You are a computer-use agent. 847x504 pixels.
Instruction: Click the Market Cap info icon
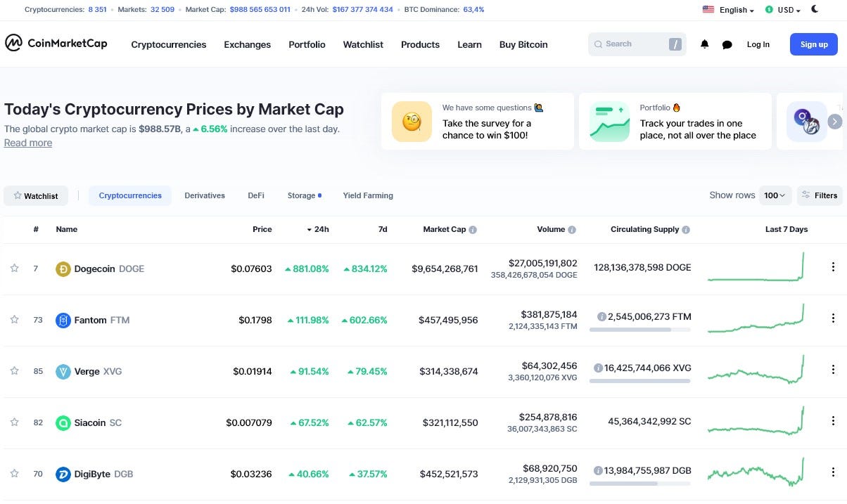[473, 230]
